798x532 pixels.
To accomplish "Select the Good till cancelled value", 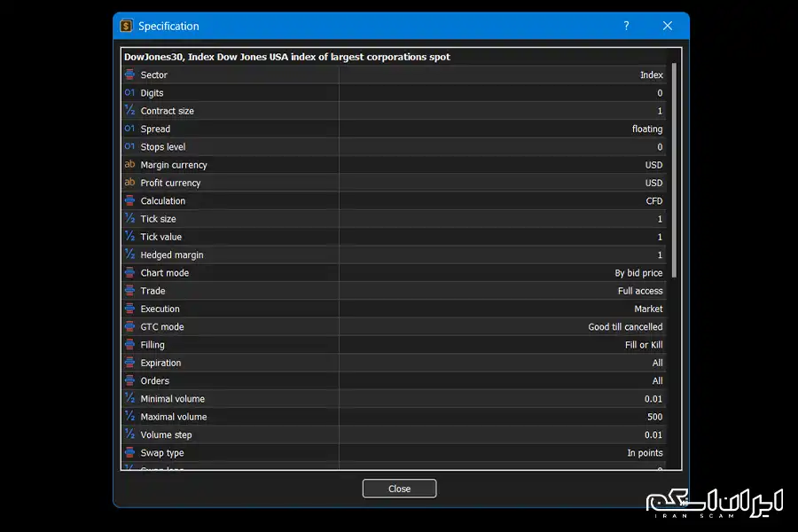I will 625,327.
